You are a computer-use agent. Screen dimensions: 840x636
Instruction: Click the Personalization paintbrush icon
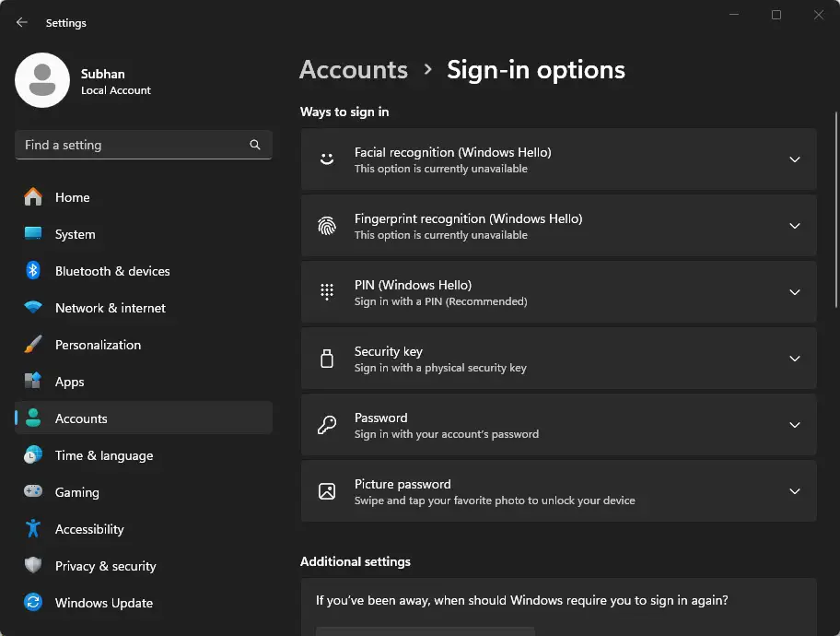pos(32,345)
